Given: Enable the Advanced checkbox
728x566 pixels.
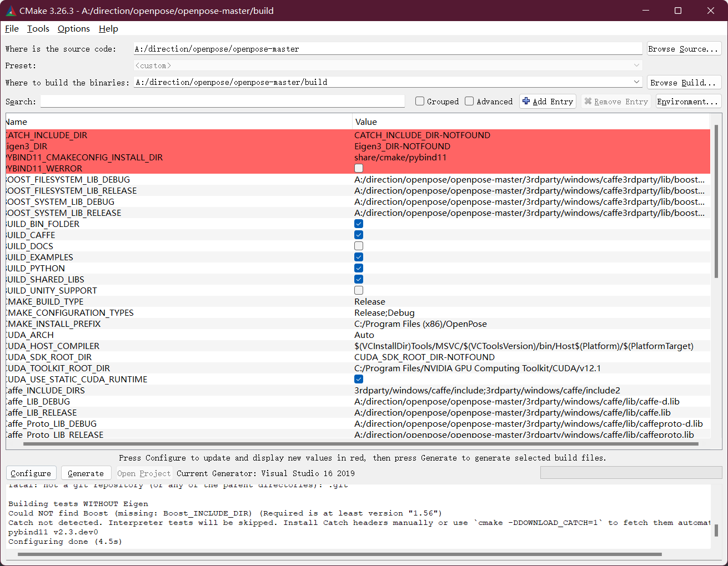Looking at the screenshot, I should click(x=469, y=101).
